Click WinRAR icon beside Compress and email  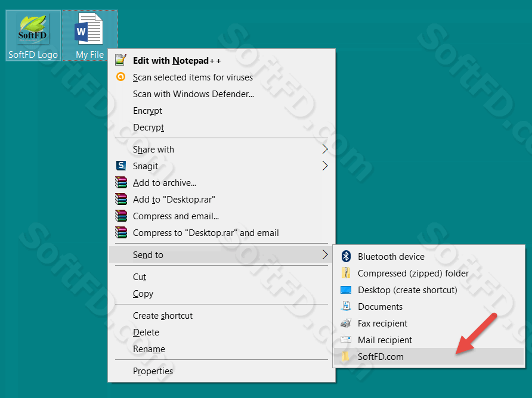(121, 216)
